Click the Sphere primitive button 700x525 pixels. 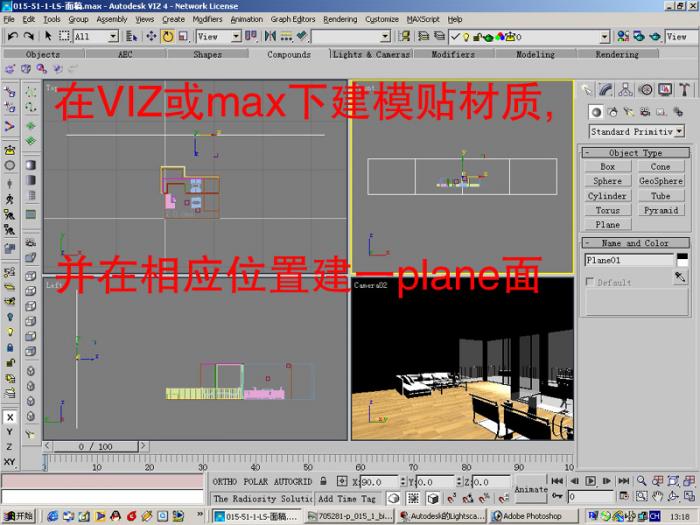click(x=608, y=181)
